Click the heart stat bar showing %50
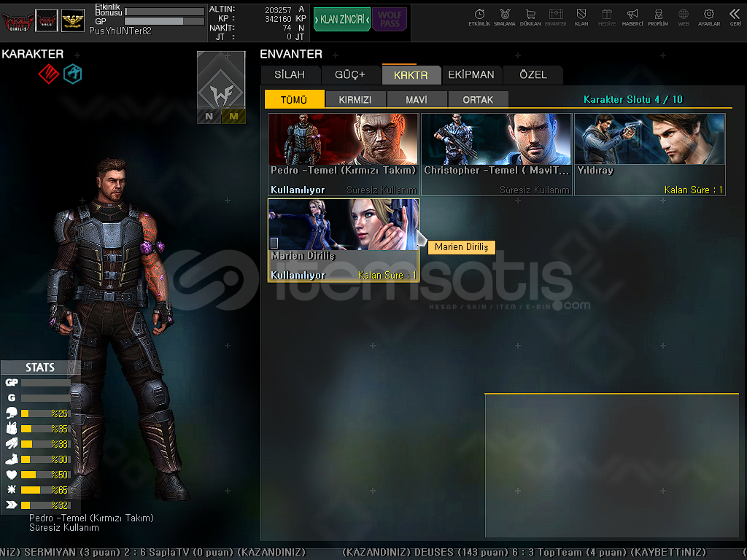747x560 pixels. (x=45, y=474)
